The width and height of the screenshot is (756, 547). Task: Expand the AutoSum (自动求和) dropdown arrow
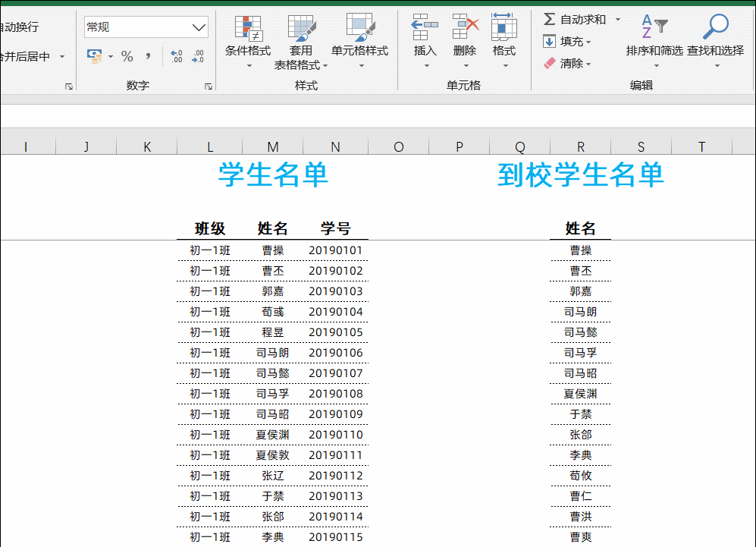(x=617, y=20)
